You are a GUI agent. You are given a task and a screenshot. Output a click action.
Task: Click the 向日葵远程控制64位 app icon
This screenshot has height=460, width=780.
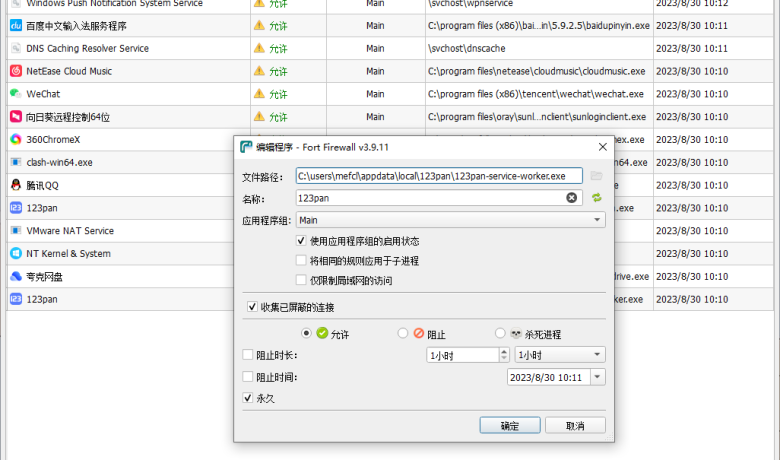click(x=16, y=116)
